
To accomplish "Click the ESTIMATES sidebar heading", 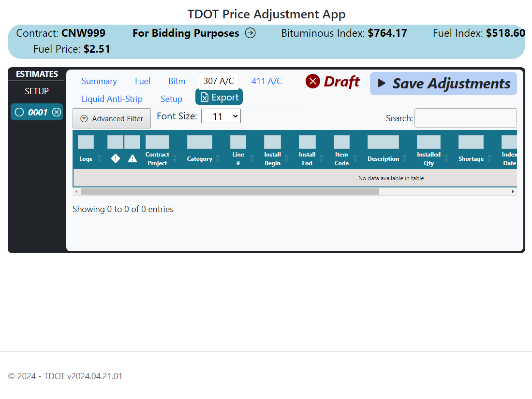I will (x=37, y=74).
